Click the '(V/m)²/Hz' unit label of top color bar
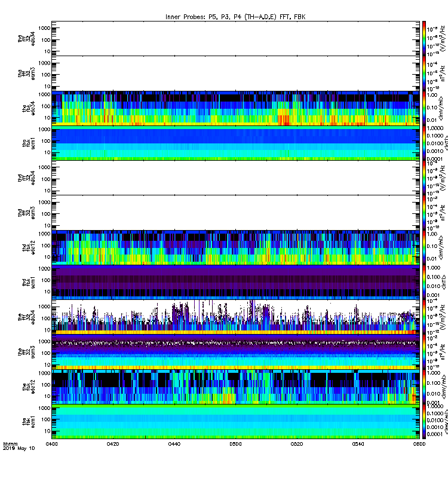Image resolution: width=448 pixels, height=478 pixels. coord(443,38)
